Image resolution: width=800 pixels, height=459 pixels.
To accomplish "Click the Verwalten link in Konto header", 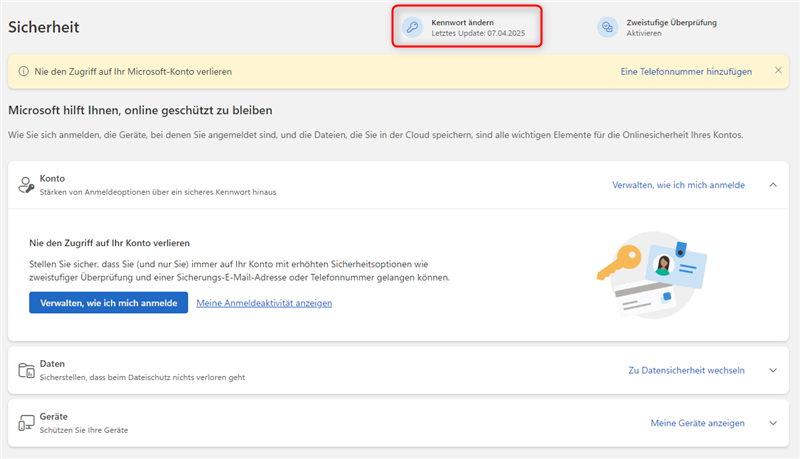I will (x=678, y=185).
